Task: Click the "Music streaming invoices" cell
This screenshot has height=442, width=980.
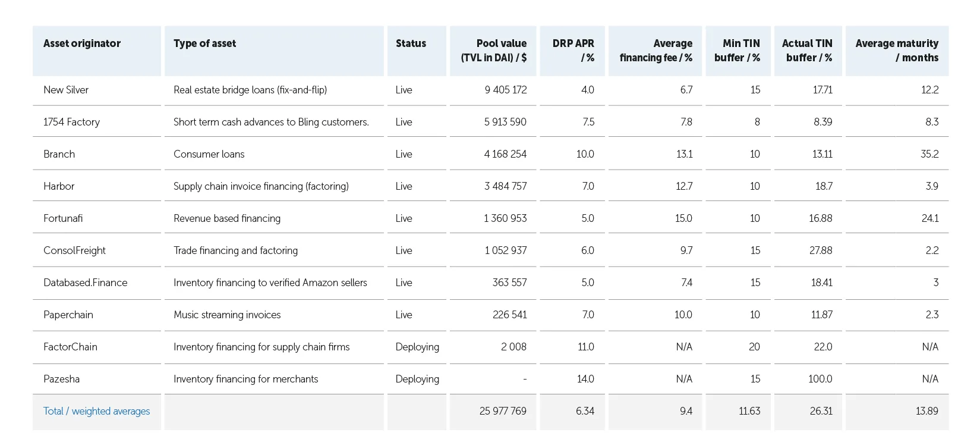Action: (x=227, y=315)
